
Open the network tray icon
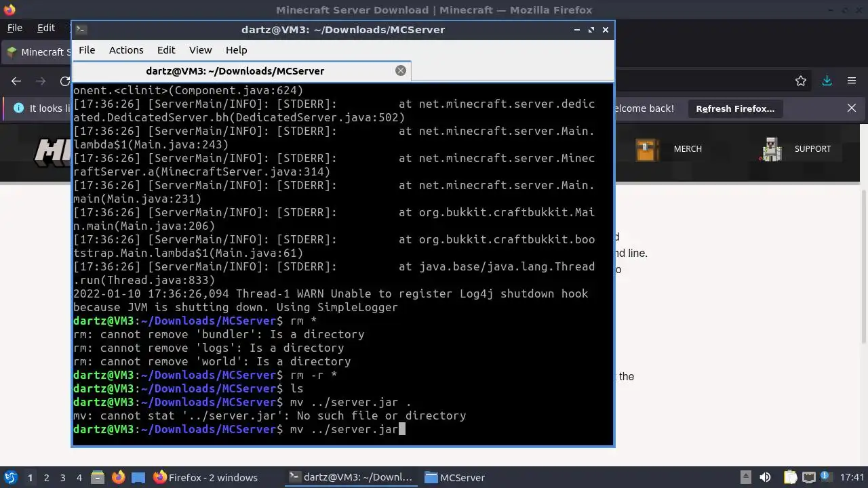(809, 477)
